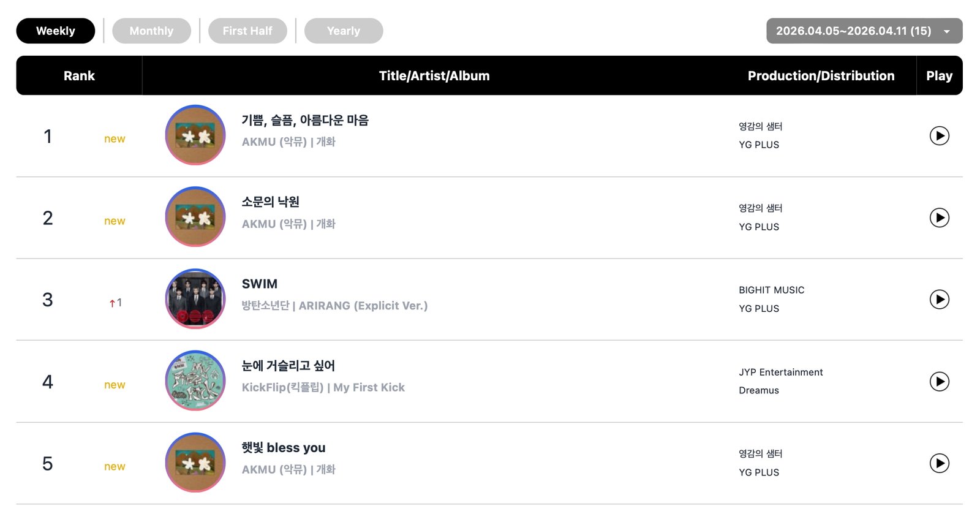Play the rank 1 song by AKMU

[x=939, y=136]
